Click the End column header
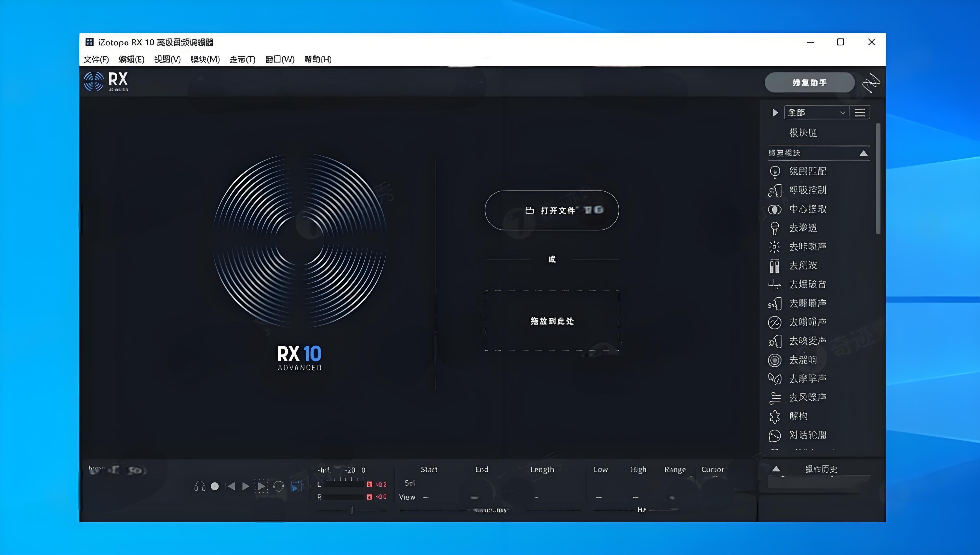Viewport: 980px width, 555px height. pyautogui.click(x=482, y=470)
